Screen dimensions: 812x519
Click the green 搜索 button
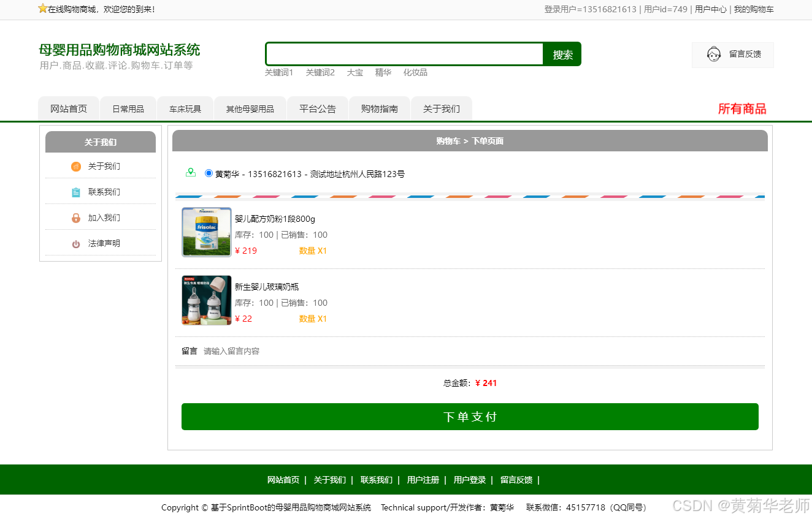(562, 55)
